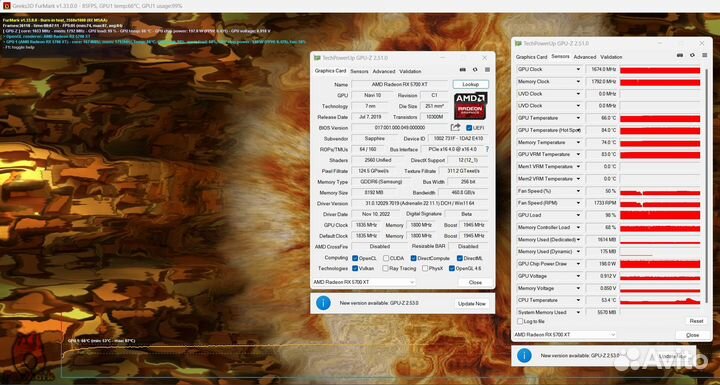Image resolution: width=720 pixels, height=385 pixels.
Task: Enable the PhysX checkbox
Action: click(425, 268)
